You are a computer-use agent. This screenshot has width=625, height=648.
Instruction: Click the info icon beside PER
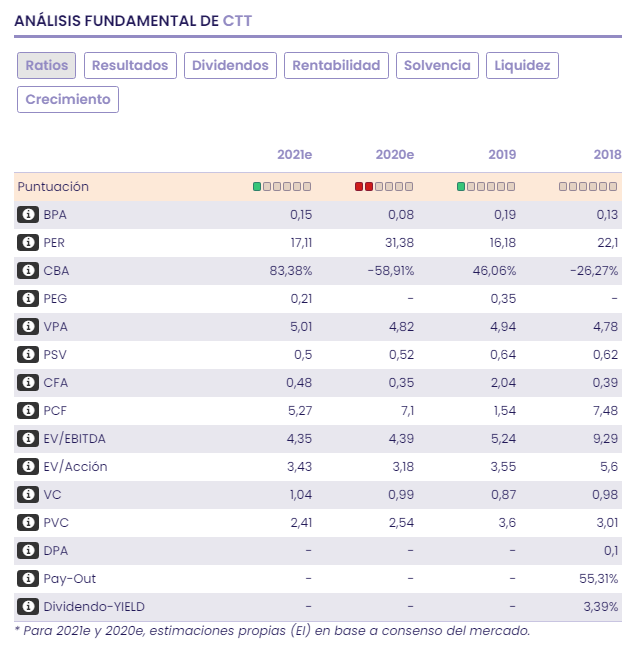coord(28,243)
